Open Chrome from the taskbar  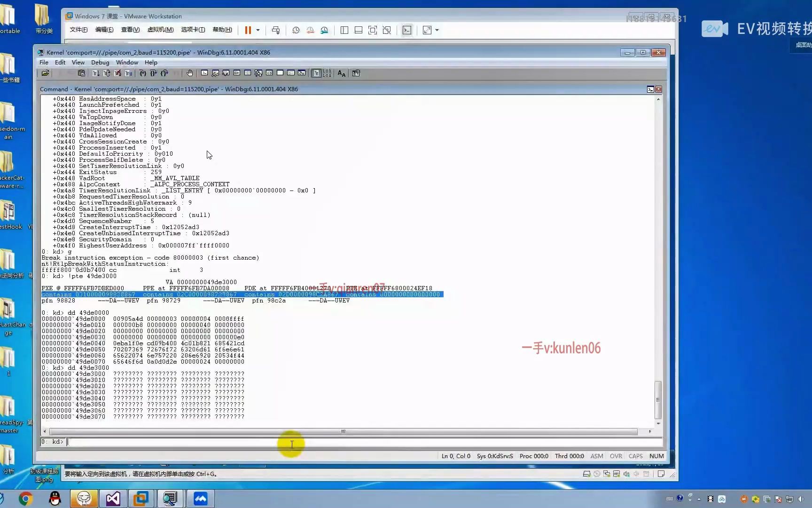(x=26, y=499)
